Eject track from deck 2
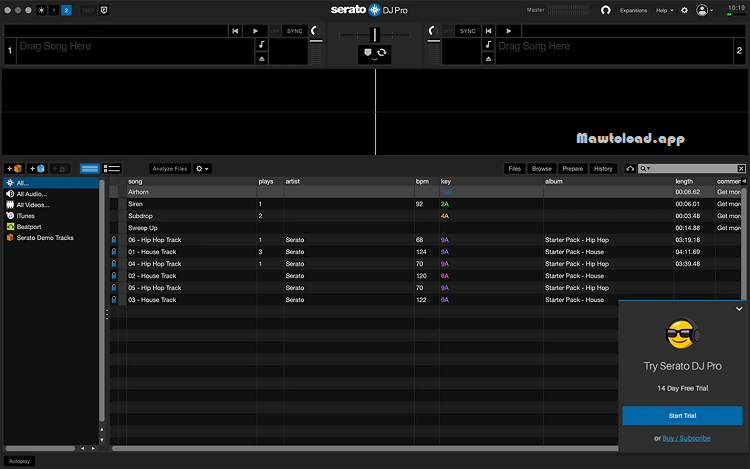 (x=488, y=58)
